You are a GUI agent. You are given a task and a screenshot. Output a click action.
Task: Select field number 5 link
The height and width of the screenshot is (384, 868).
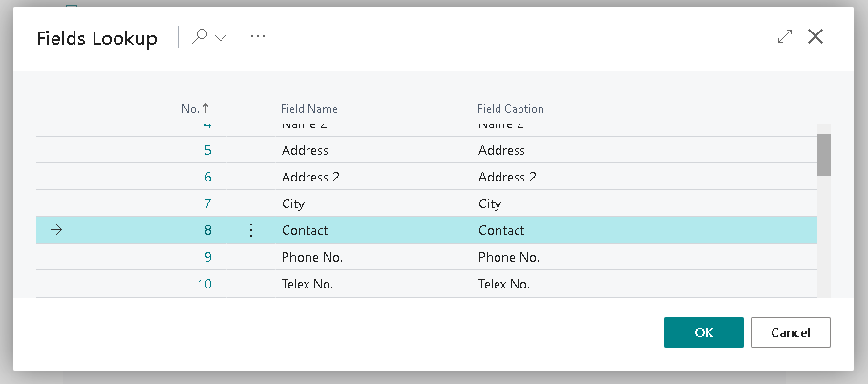(x=208, y=150)
